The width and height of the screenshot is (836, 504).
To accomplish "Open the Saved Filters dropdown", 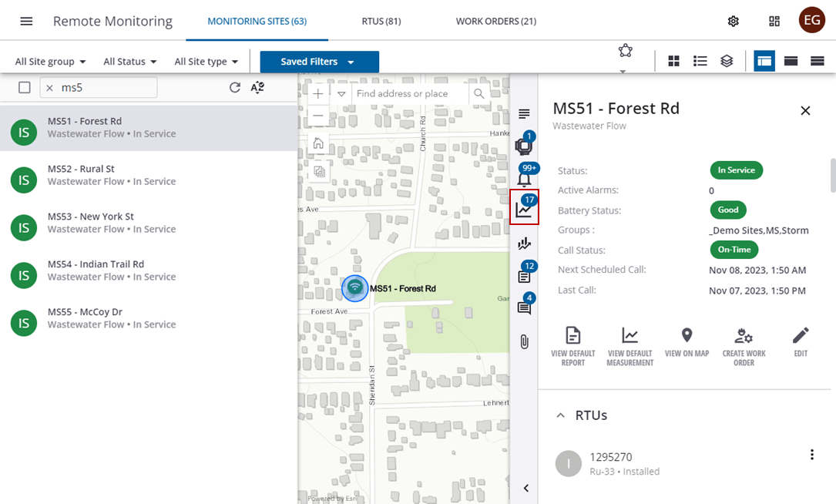I will pos(319,61).
